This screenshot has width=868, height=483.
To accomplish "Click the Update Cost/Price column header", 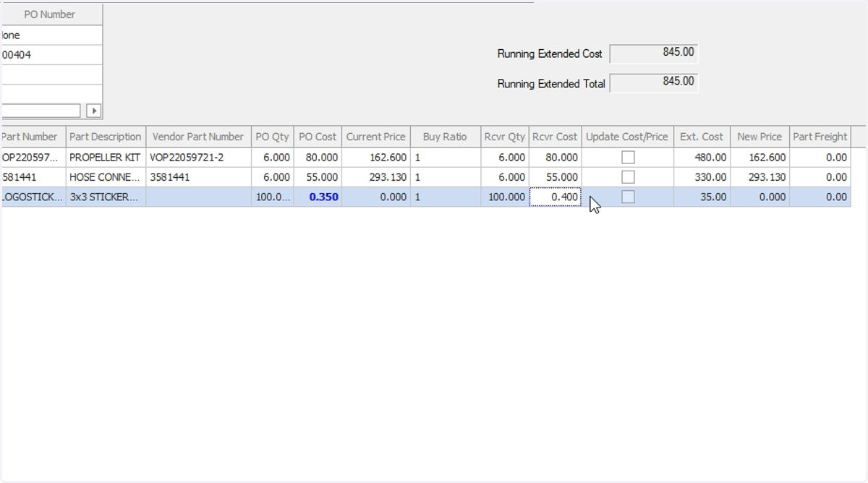I will 627,137.
